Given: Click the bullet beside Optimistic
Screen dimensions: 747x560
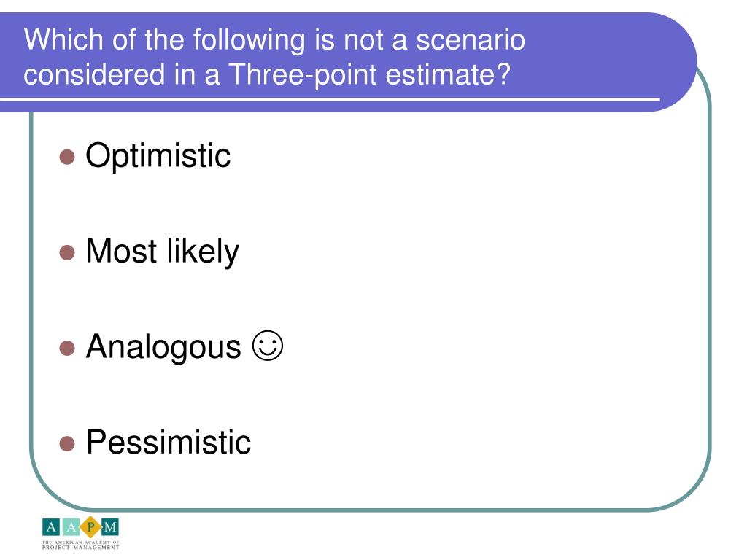Looking at the screenshot, I should click(67, 157).
